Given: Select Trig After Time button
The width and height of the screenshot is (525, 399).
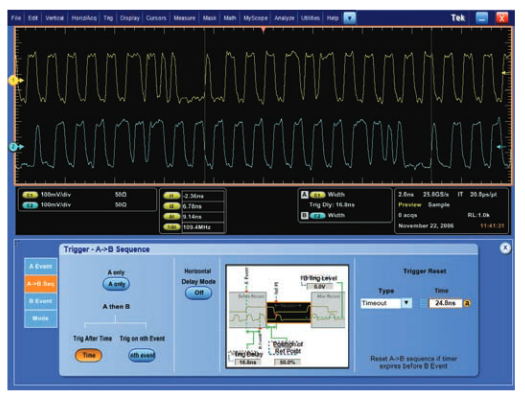Looking at the screenshot, I should pos(88,355).
